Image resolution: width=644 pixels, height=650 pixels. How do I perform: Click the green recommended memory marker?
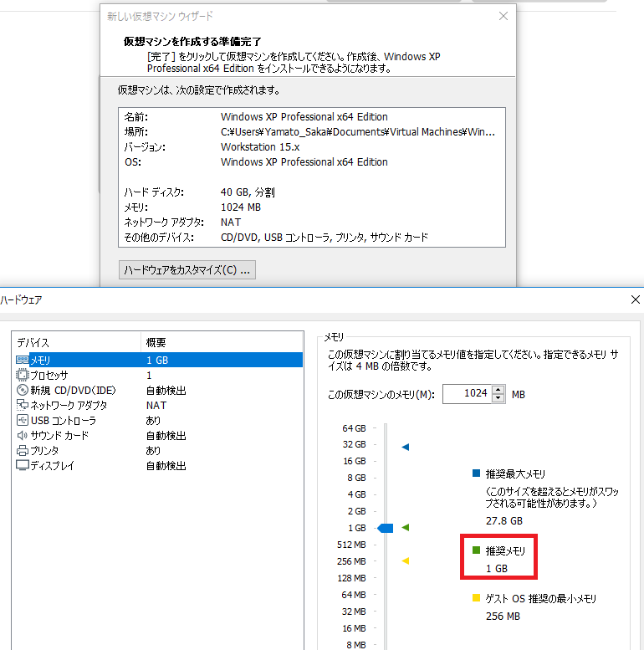406,527
